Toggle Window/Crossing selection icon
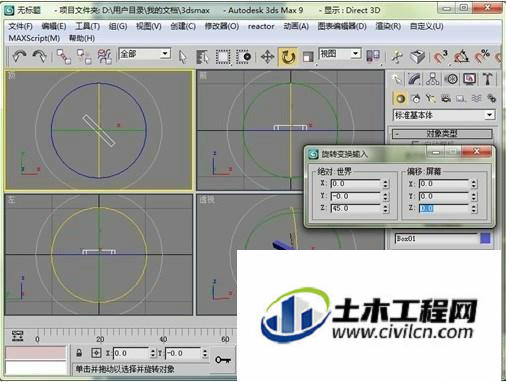Screen dimensions: 506x382 (x=243, y=57)
